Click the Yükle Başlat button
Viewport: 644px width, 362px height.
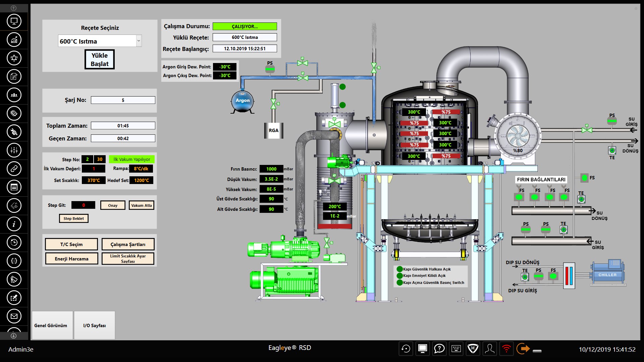click(100, 59)
